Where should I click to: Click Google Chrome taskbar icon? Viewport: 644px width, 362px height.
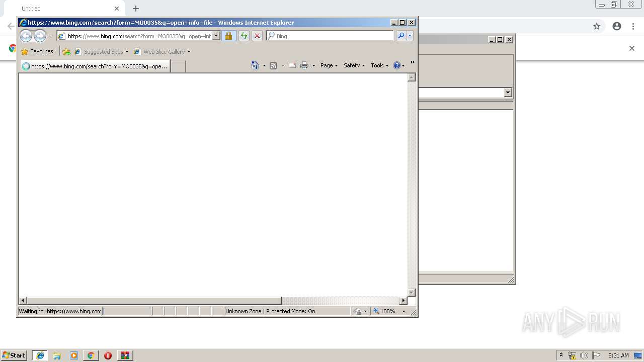pyautogui.click(x=91, y=355)
